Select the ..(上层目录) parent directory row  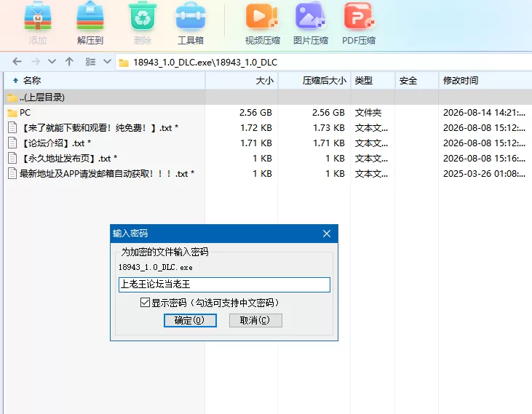[268, 97]
